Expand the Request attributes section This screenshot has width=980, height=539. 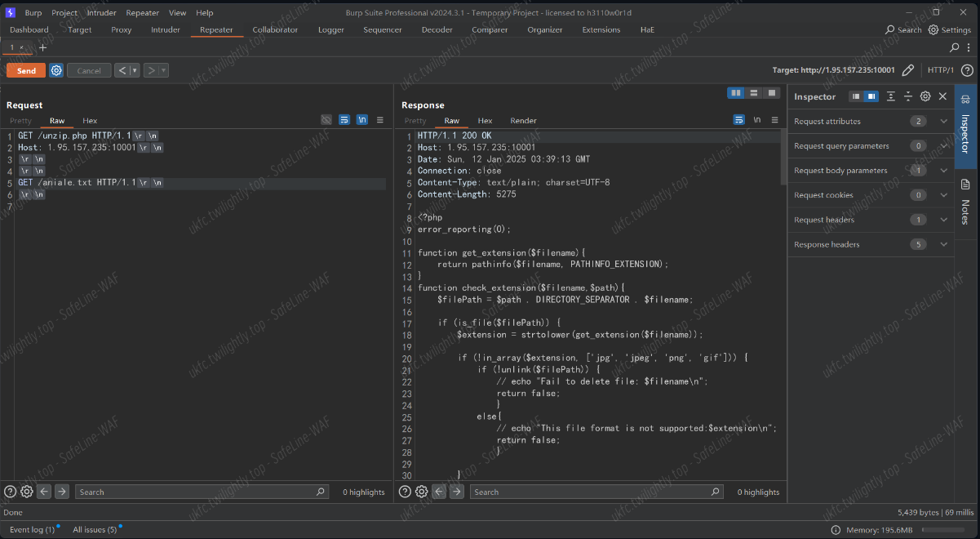click(944, 122)
